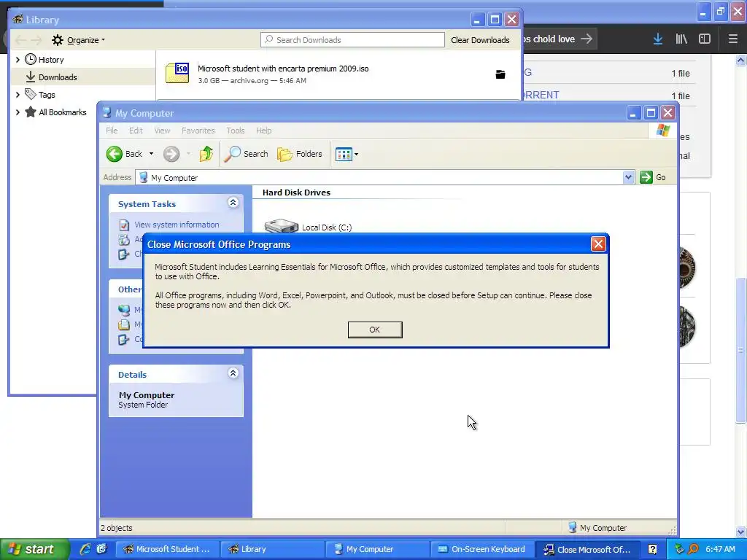
Task: Click Clear Downloads in Library
Action: tap(480, 40)
